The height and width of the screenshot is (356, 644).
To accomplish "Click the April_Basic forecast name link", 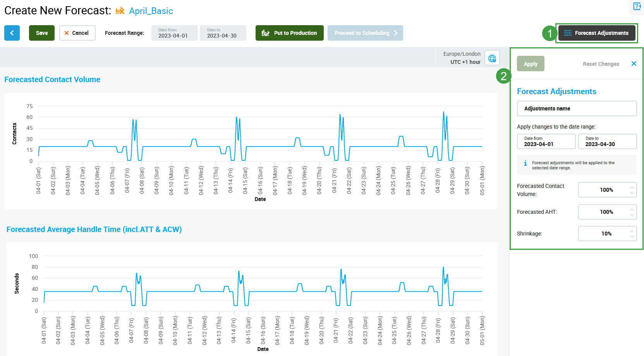I will [x=151, y=11].
